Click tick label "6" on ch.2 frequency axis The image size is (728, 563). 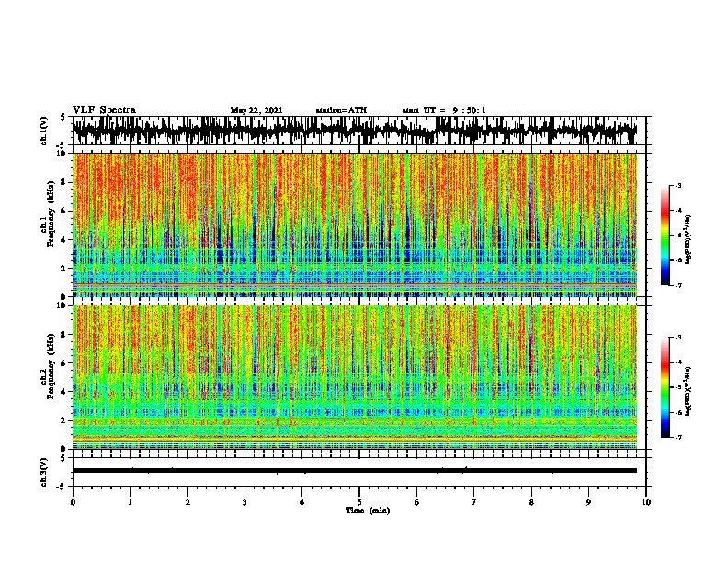point(63,363)
